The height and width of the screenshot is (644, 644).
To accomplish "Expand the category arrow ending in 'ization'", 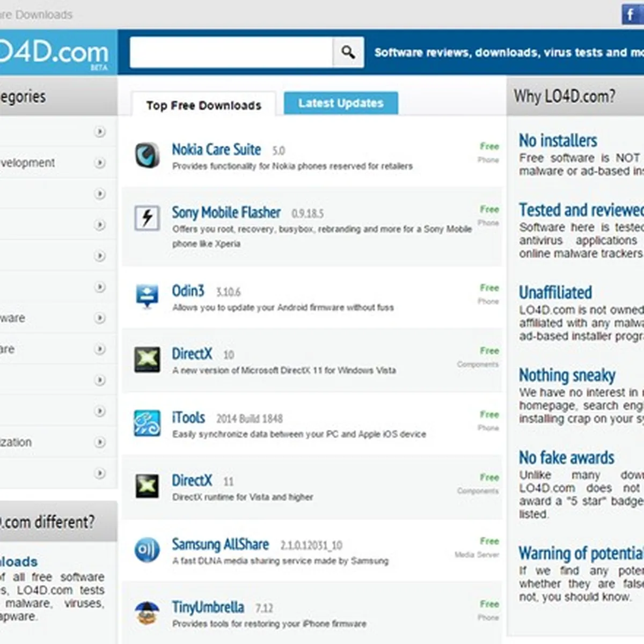I will coord(100,442).
